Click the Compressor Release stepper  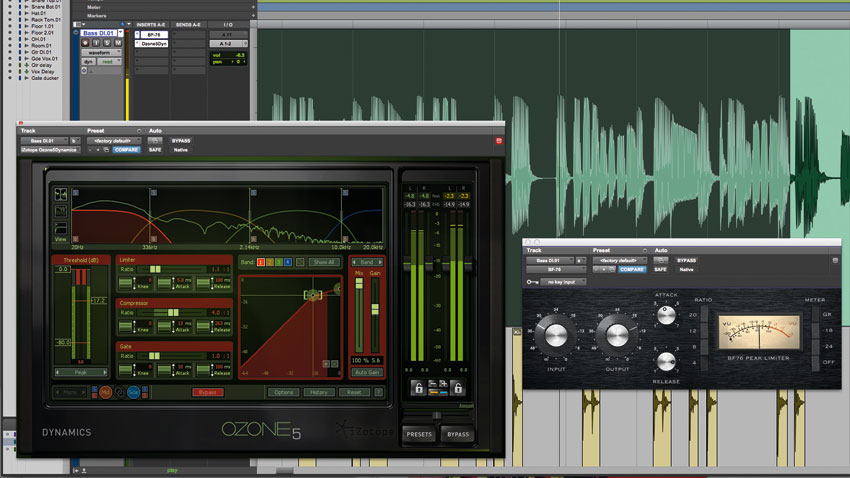click(x=214, y=326)
